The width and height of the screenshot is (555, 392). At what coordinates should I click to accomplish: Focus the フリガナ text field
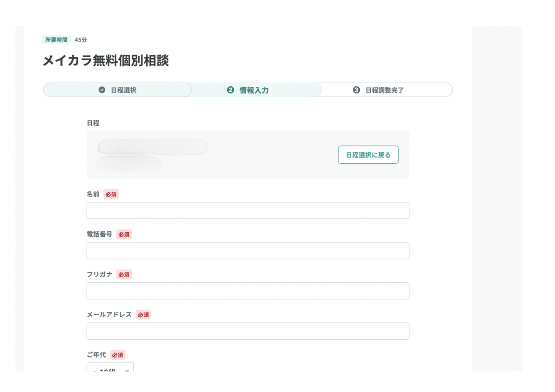tap(248, 291)
